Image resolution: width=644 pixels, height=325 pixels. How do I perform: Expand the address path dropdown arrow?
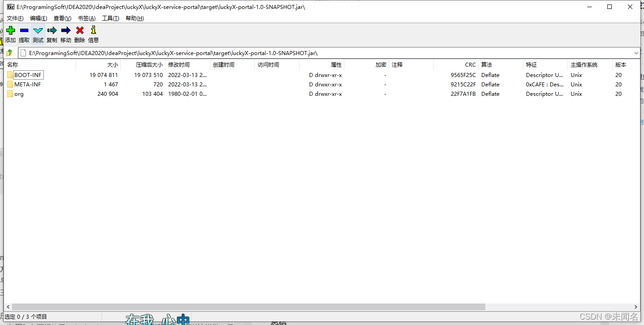636,53
